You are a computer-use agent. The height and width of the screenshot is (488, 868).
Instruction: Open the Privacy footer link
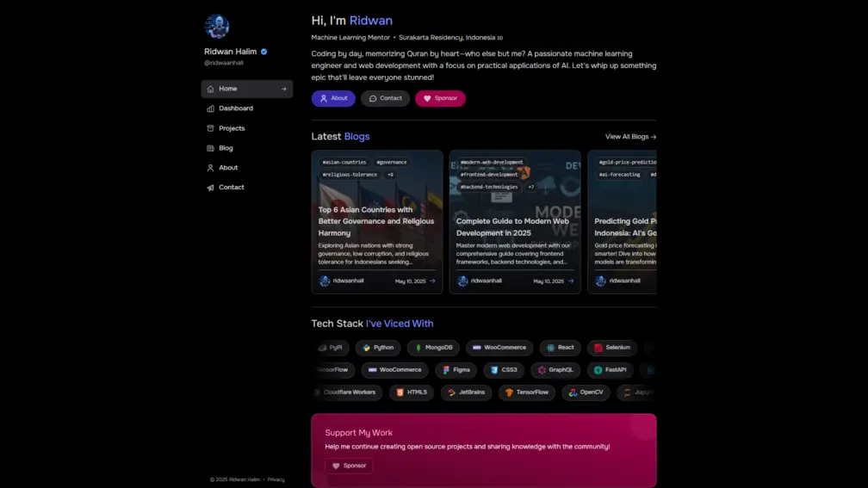click(276, 479)
